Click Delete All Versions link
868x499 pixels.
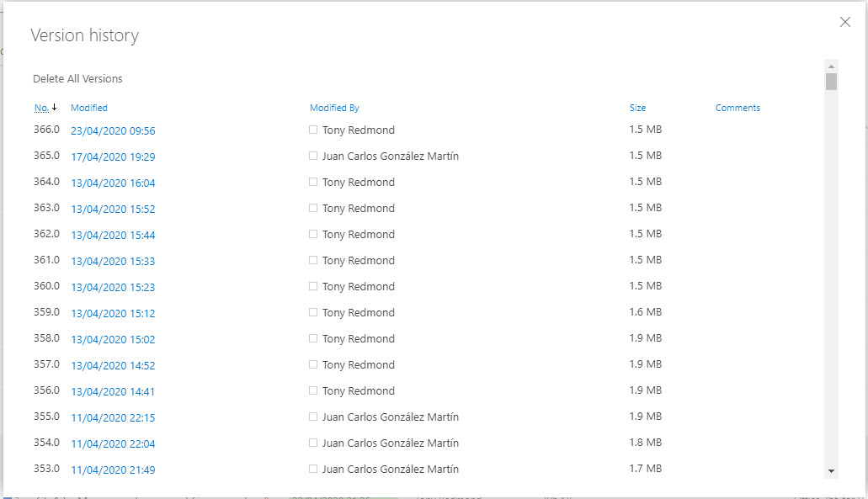pos(77,78)
